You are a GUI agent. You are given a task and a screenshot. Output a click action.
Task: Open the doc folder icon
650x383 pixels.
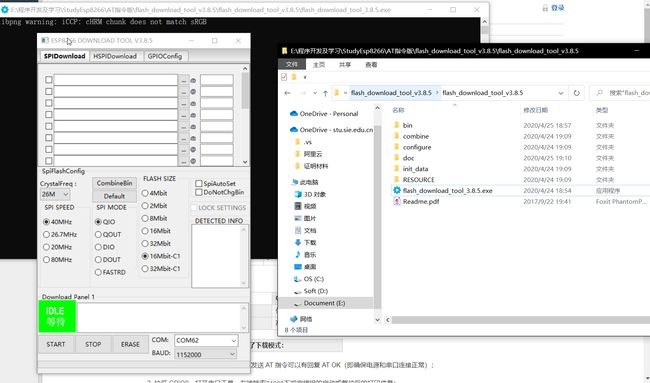click(x=396, y=158)
